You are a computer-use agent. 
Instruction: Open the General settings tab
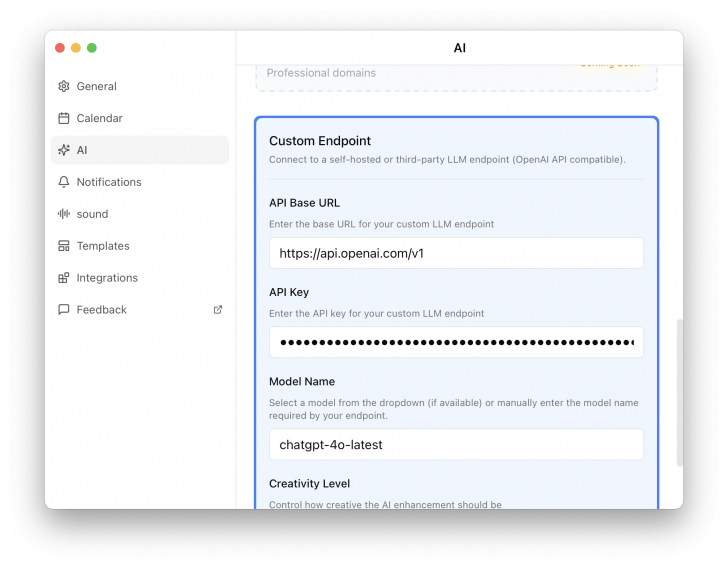coord(97,87)
